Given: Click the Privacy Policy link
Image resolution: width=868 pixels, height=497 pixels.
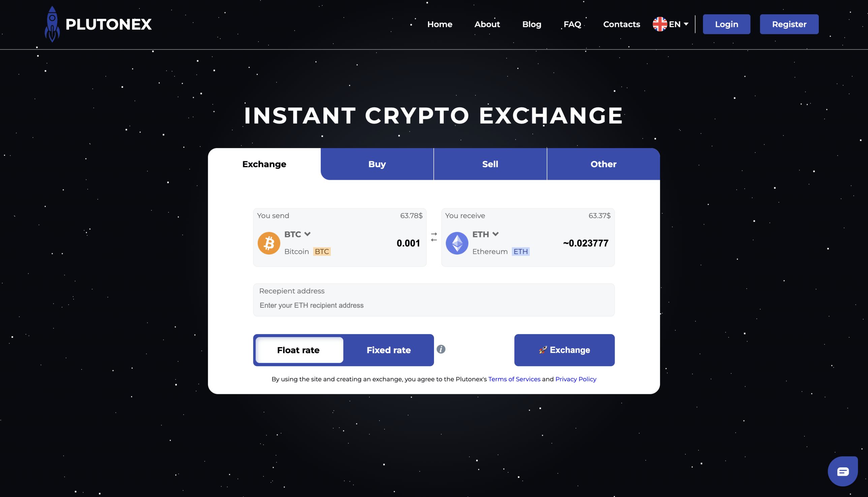Looking at the screenshot, I should (x=575, y=379).
